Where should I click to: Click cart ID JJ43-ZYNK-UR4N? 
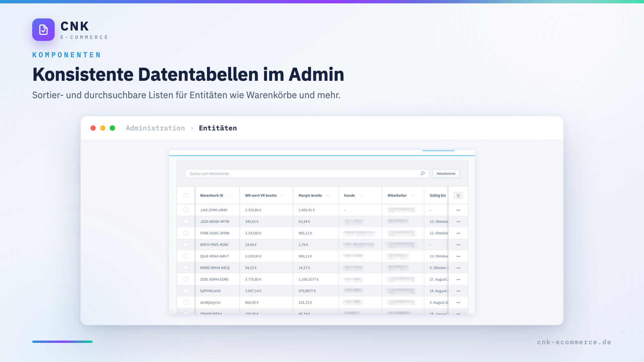click(214, 210)
